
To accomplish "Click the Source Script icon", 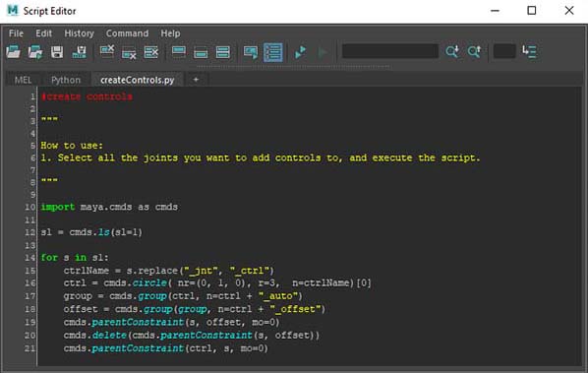I will click(x=35, y=51).
